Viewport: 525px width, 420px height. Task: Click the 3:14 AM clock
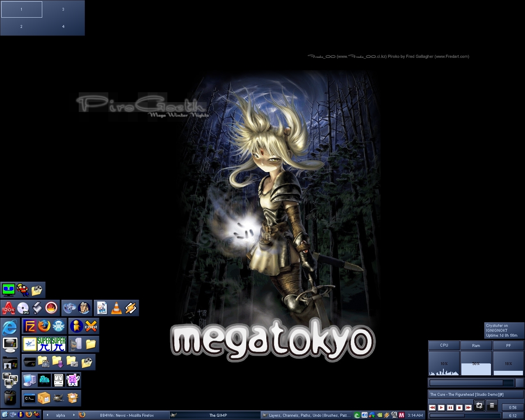415,415
